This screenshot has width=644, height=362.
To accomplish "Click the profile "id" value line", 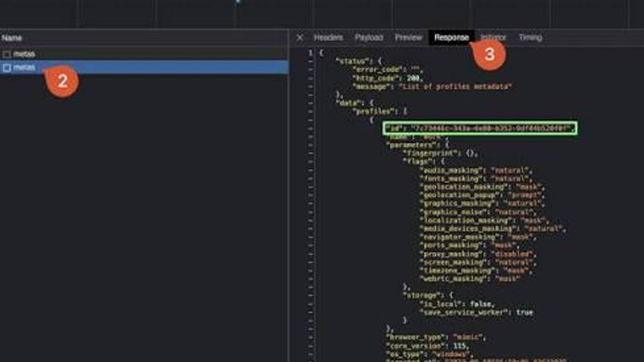I will point(480,128).
